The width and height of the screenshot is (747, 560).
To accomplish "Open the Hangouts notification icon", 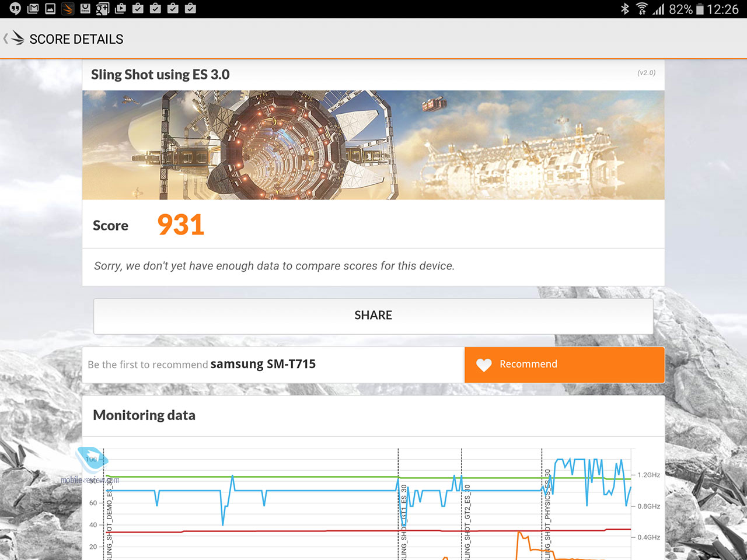I will pyautogui.click(x=15, y=9).
